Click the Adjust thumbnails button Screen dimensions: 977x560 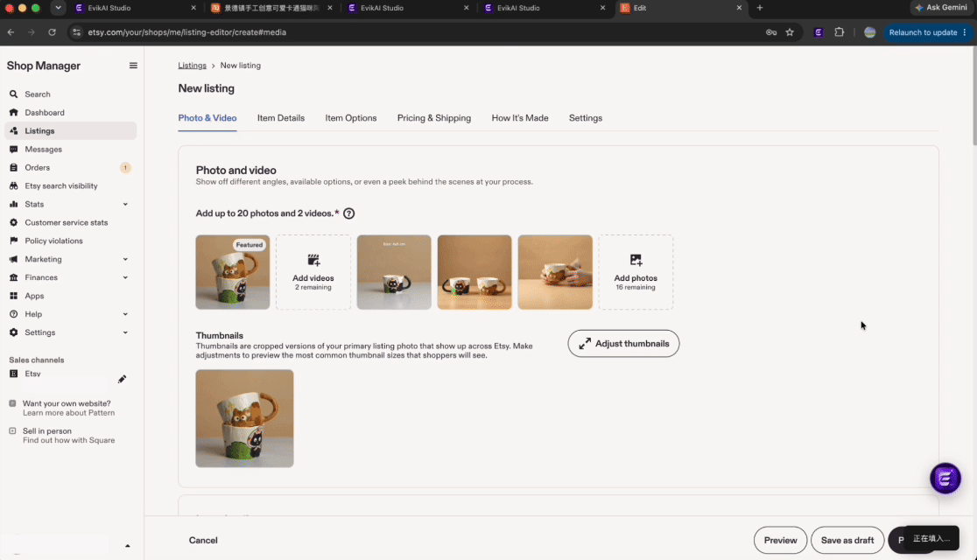(623, 344)
